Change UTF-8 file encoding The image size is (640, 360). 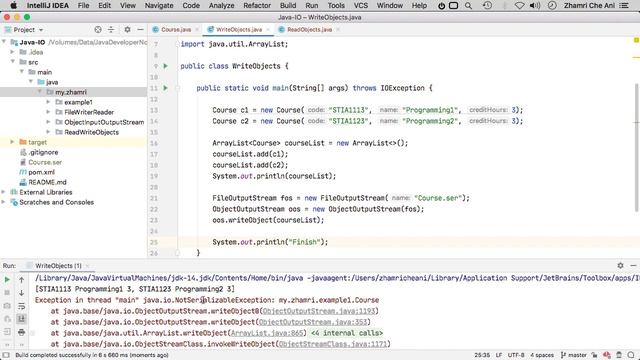(x=516, y=355)
